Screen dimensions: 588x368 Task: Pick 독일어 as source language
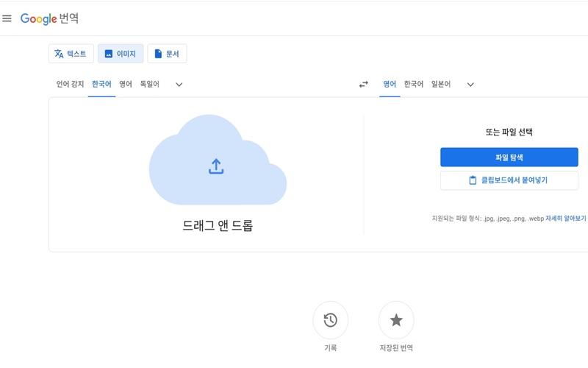pos(150,84)
